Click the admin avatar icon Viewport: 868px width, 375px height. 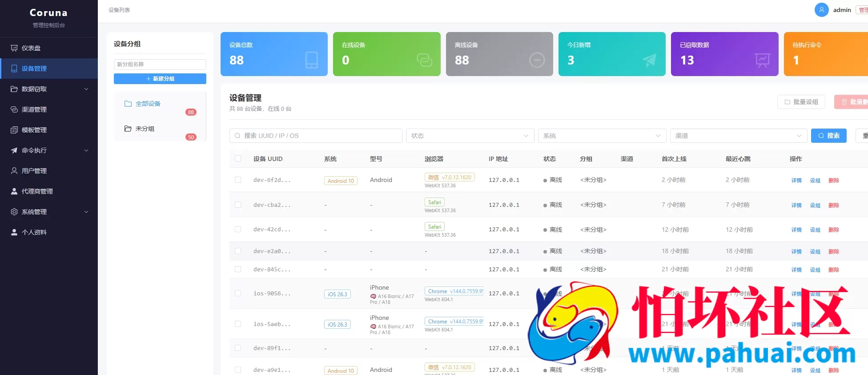tap(821, 10)
